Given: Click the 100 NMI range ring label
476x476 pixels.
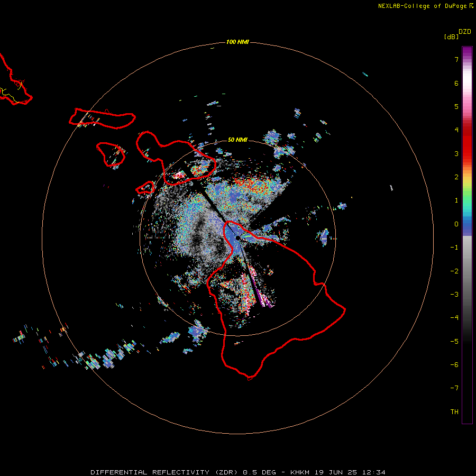Looking at the screenshot, I should pyautogui.click(x=237, y=42).
